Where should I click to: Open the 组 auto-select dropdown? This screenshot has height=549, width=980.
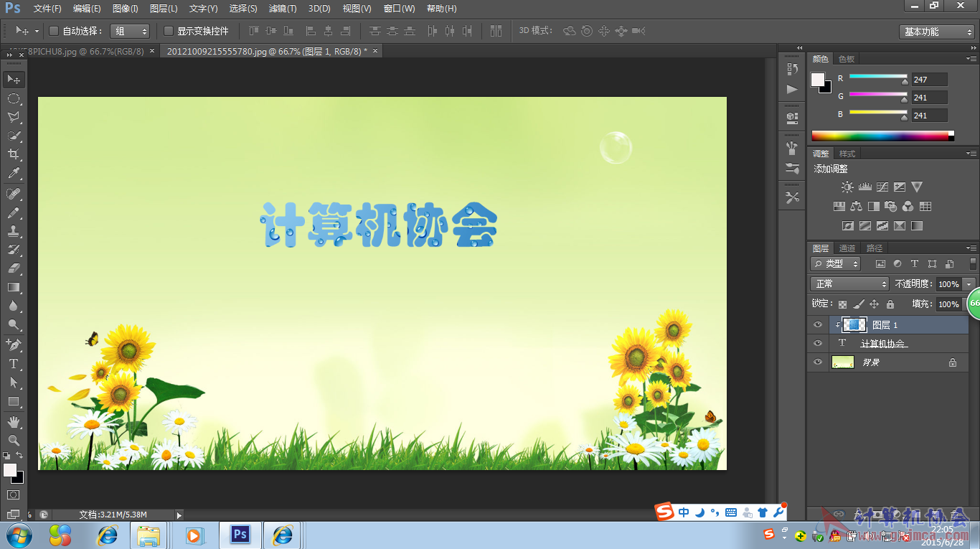130,31
